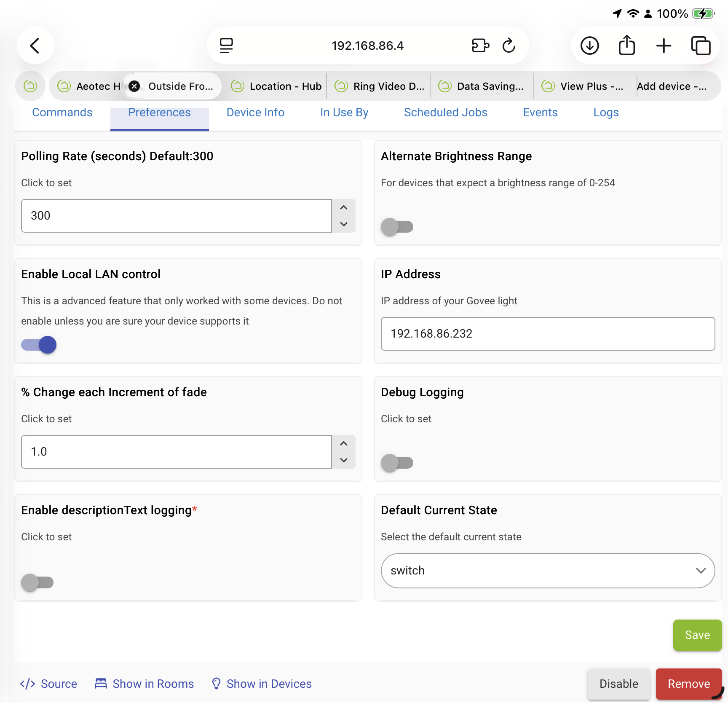
Task: Decrease fade increment with down arrow
Action: (x=344, y=460)
